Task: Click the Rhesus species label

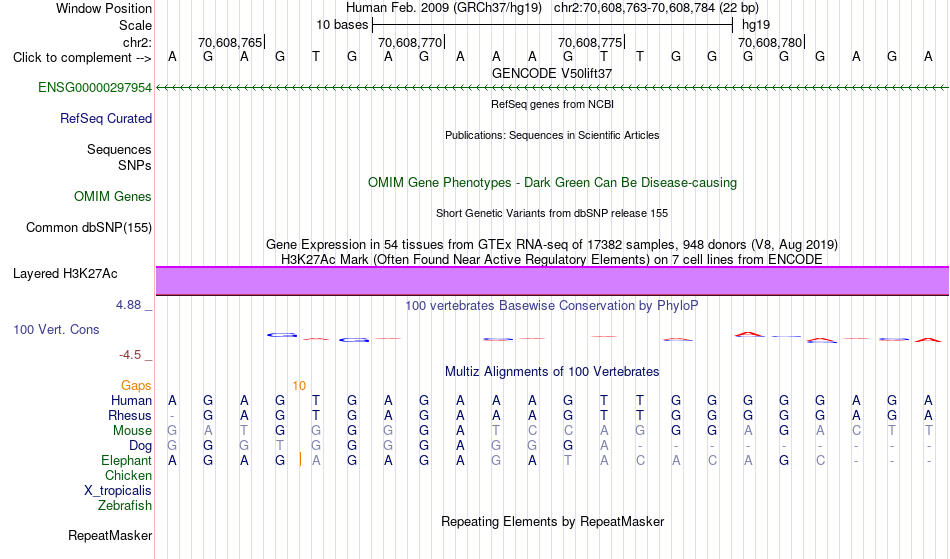Action: coord(129,415)
